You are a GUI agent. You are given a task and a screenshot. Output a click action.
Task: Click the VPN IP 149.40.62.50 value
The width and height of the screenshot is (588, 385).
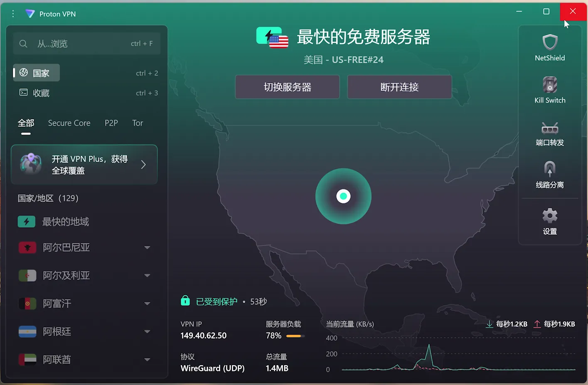(204, 336)
